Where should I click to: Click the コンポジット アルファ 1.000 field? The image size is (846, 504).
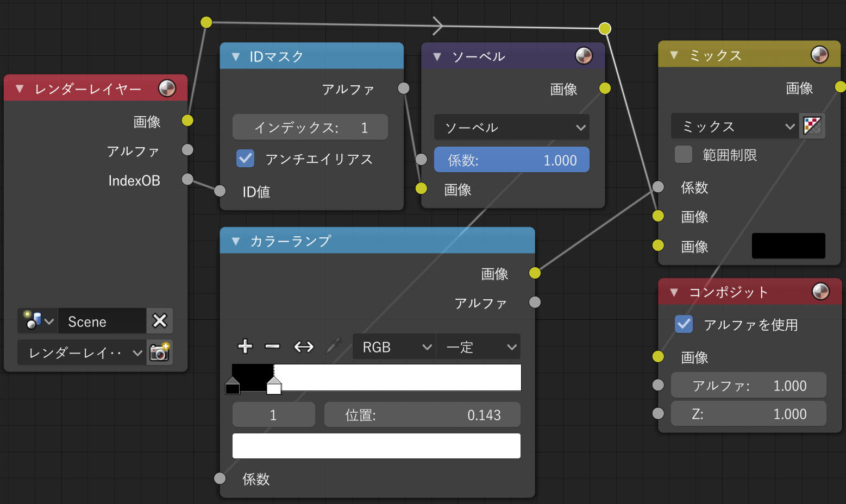click(x=748, y=385)
